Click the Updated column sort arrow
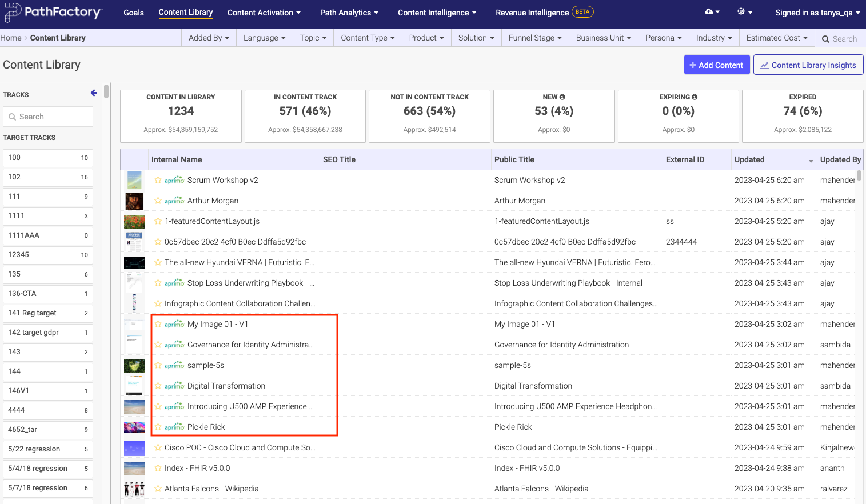The image size is (866, 504). coord(811,161)
